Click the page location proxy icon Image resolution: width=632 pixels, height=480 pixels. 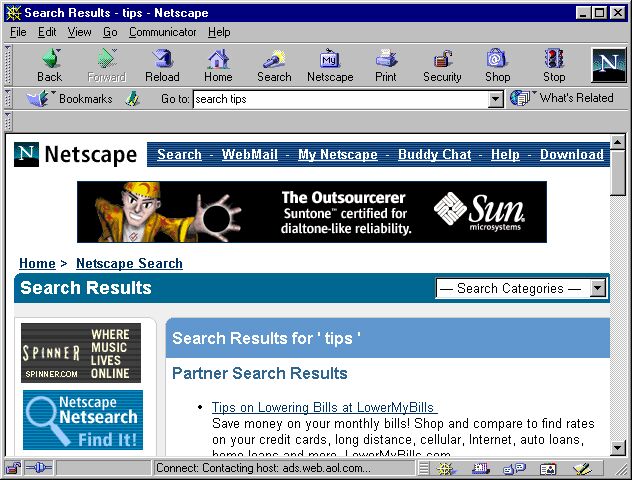pos(133,99)
